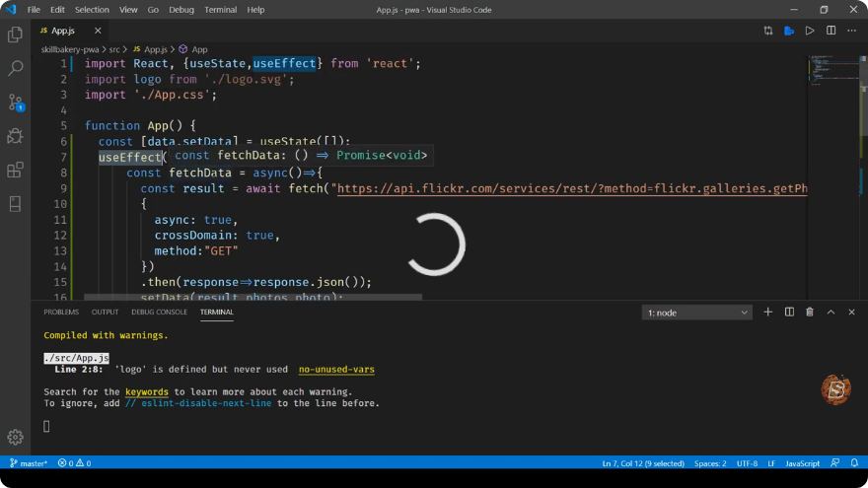Open the Search view icon

coord(15,69)
